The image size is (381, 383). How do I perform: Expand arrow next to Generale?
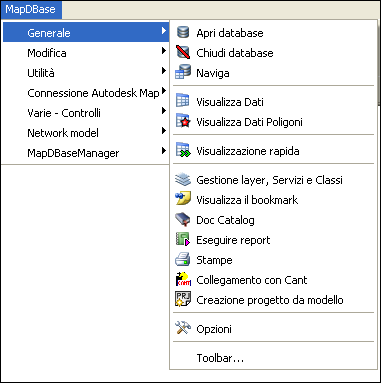163,31
